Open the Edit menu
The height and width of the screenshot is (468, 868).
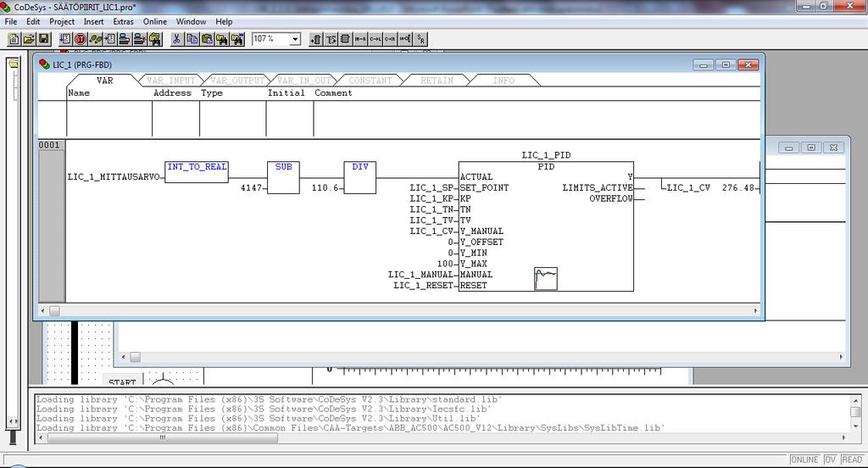pos(33,21)
